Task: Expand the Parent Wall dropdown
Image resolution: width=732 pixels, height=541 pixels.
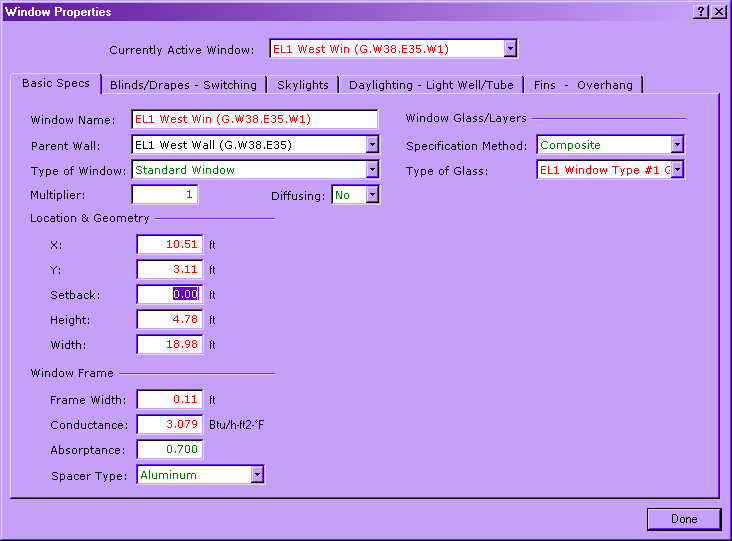Action: coord(372,145)
